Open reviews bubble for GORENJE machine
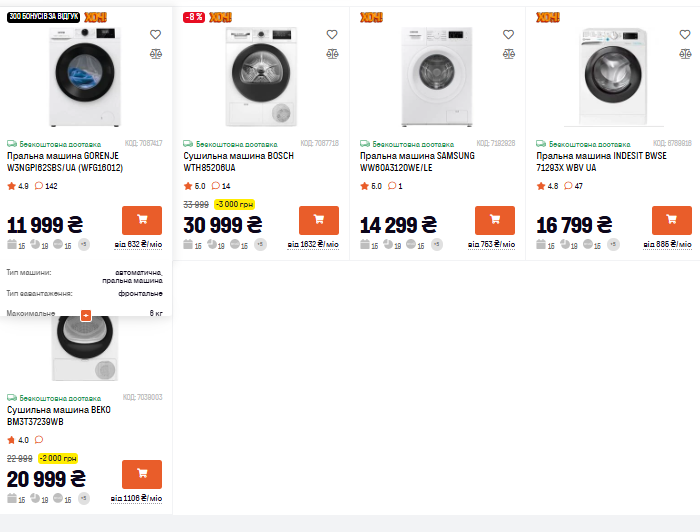The image size is (700, 532). pyautogui.click(x=37, y=186)
